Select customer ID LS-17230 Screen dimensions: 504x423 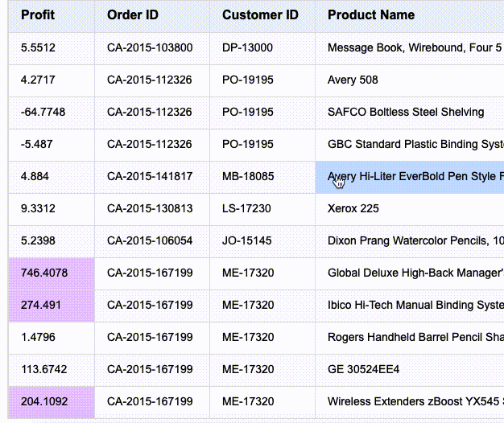click(246, 209)
